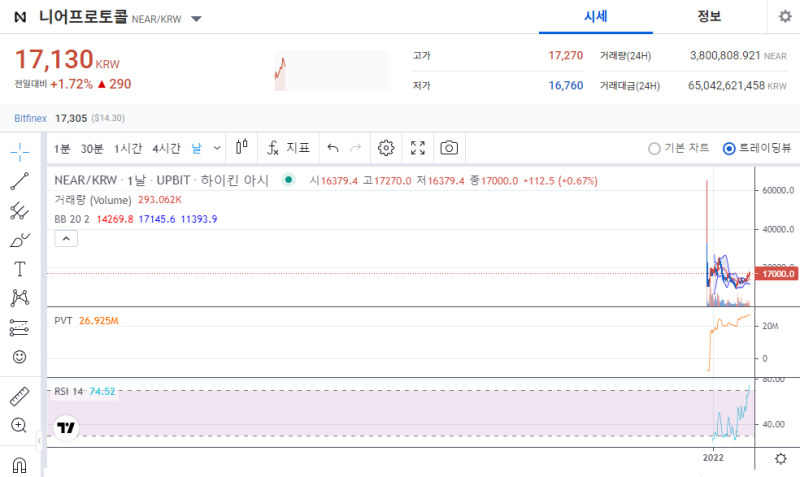This screenshot has height=477, width=800.
Task: Open the 지표 indicators dialog
Action: [288, 148]
